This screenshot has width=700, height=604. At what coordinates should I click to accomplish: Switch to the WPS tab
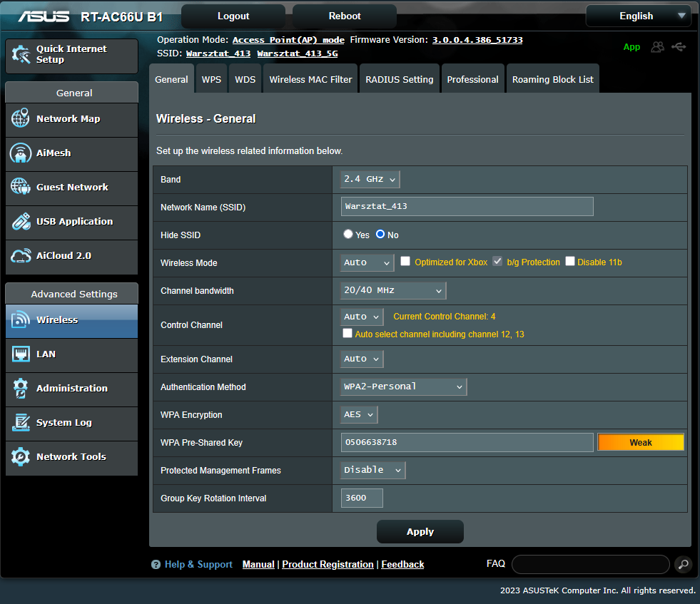coord(212,79)
